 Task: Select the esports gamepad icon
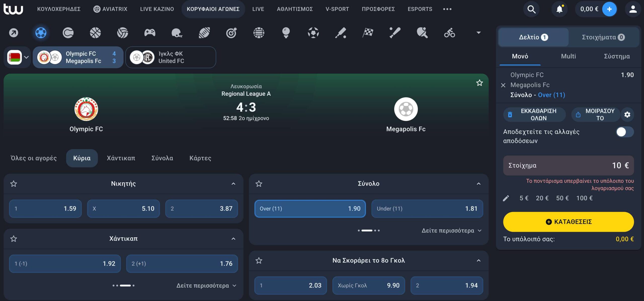point(150,33)
